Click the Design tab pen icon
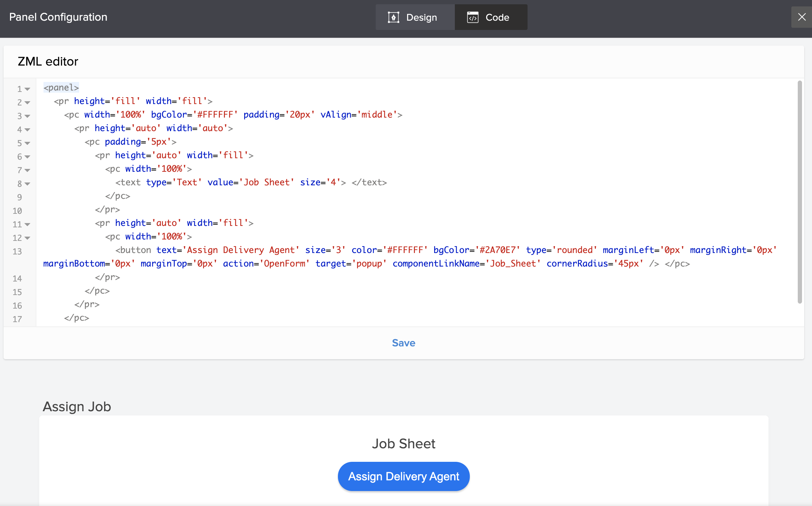 (393, 17)
